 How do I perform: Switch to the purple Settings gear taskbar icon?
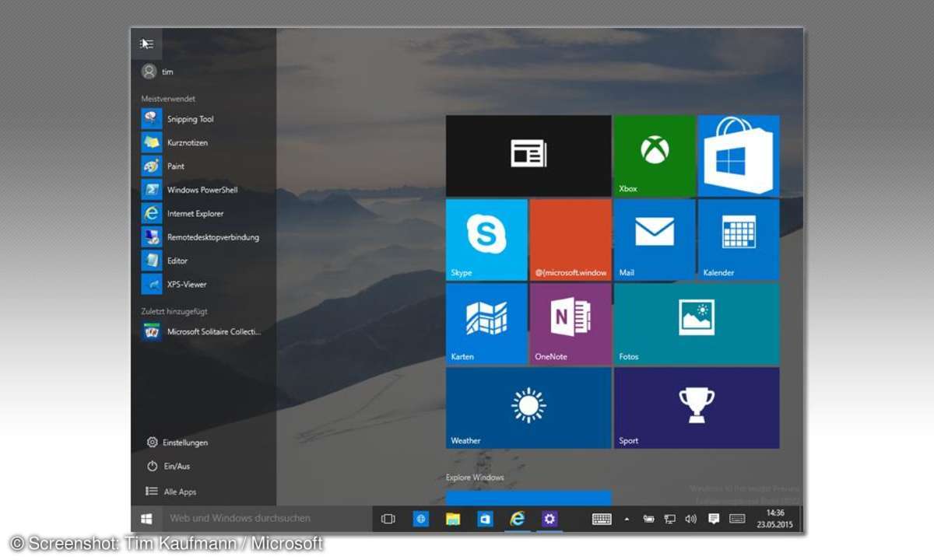(550, 519)
